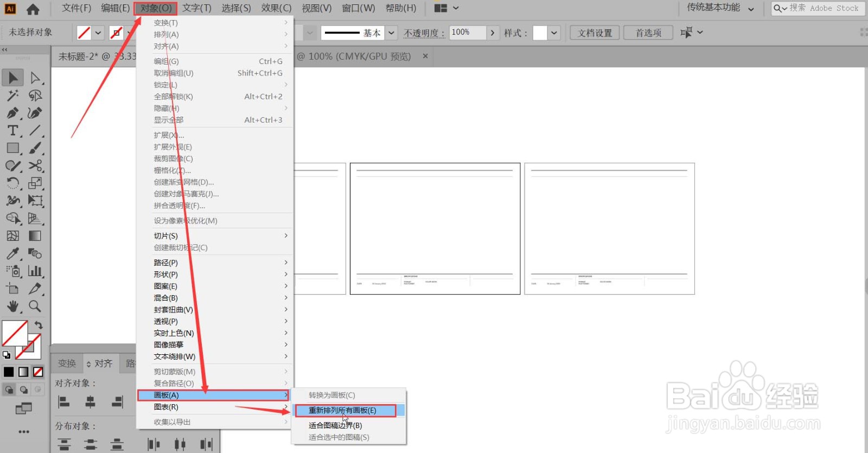This screenshot has height=453, width=868.
Task: Select the Artboard tool
Action: pos(12,288)
